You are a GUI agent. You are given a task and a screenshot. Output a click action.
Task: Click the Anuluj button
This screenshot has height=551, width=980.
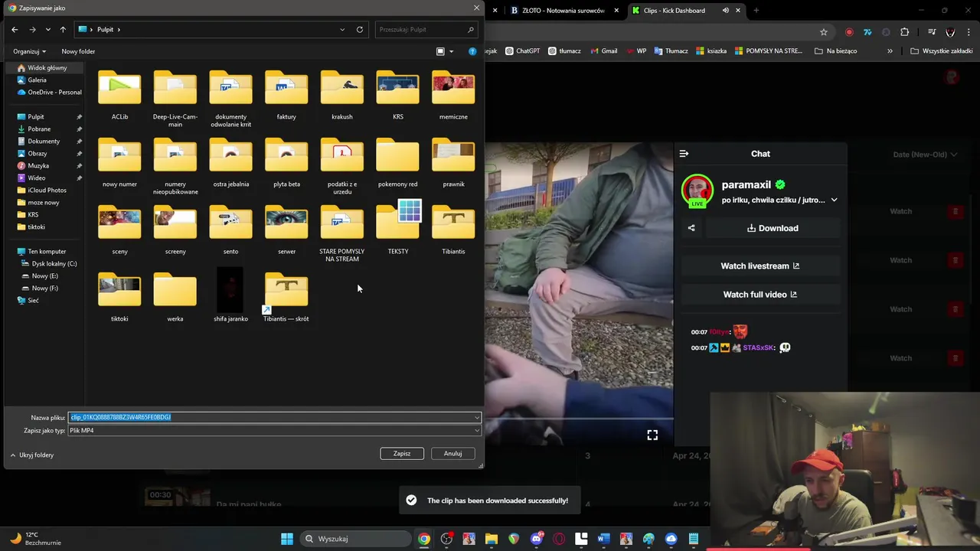(x=452, y=453)
